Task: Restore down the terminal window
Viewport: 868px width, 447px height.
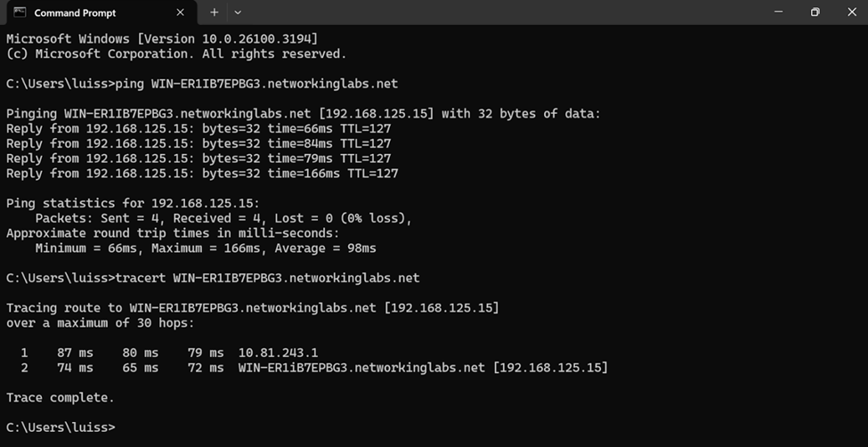Action: (815, 12)
